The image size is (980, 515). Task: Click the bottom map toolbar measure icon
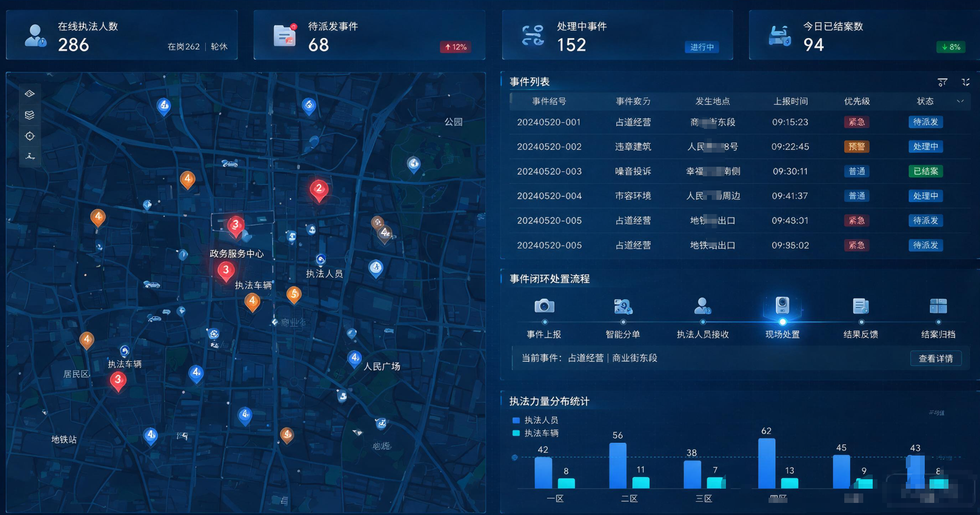point(30,156)
